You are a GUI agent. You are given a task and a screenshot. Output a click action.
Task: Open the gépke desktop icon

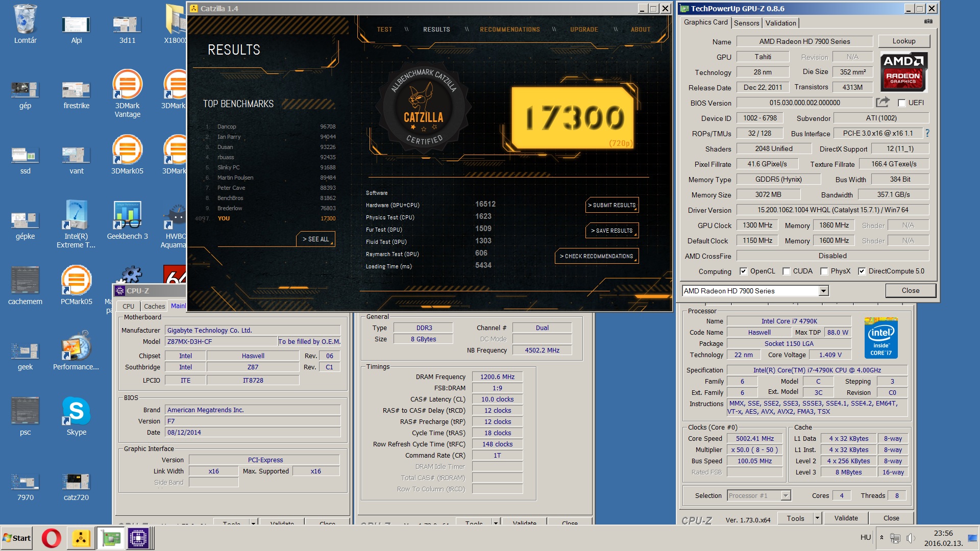tap(25, 225)
